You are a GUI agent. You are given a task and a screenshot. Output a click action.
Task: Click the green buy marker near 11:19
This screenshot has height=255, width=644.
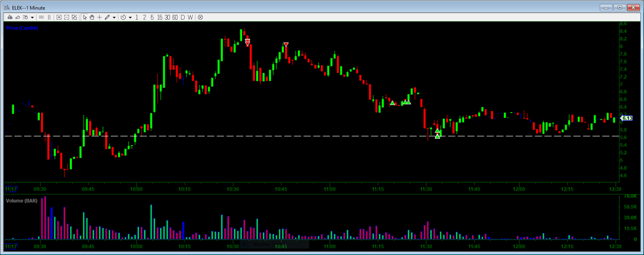pos(392,102)
